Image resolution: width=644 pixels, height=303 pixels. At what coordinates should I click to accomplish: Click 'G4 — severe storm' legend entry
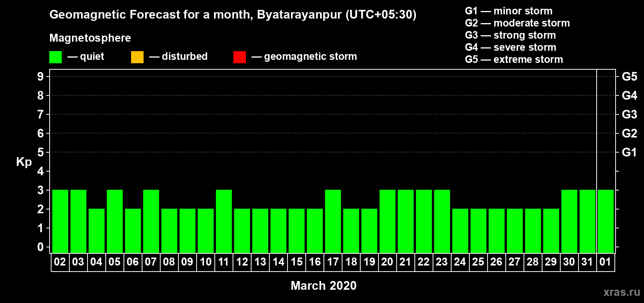click(x=511, y=47)
